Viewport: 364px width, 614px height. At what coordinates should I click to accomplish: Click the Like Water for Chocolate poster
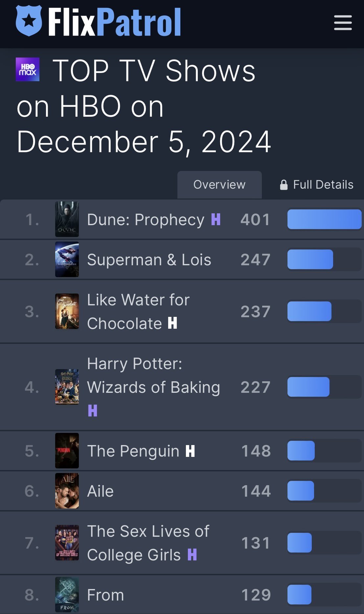click(67, 311)
